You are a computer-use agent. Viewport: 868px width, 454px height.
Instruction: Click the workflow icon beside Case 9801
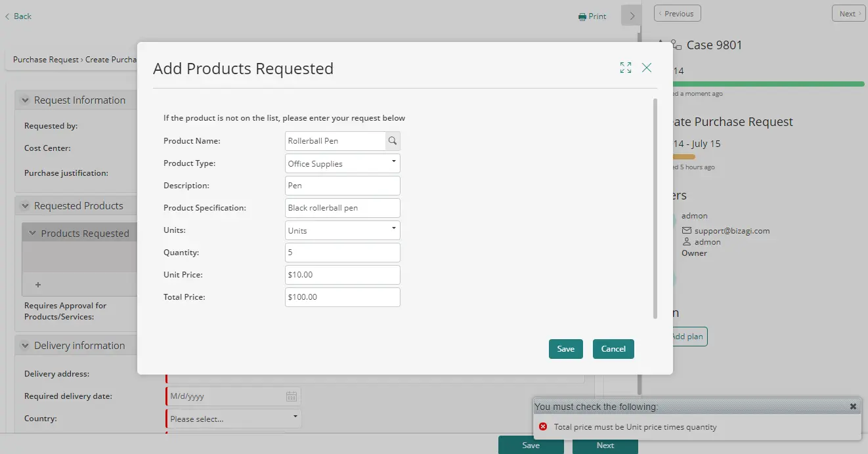pyautogui.click(x=676, y=45)
